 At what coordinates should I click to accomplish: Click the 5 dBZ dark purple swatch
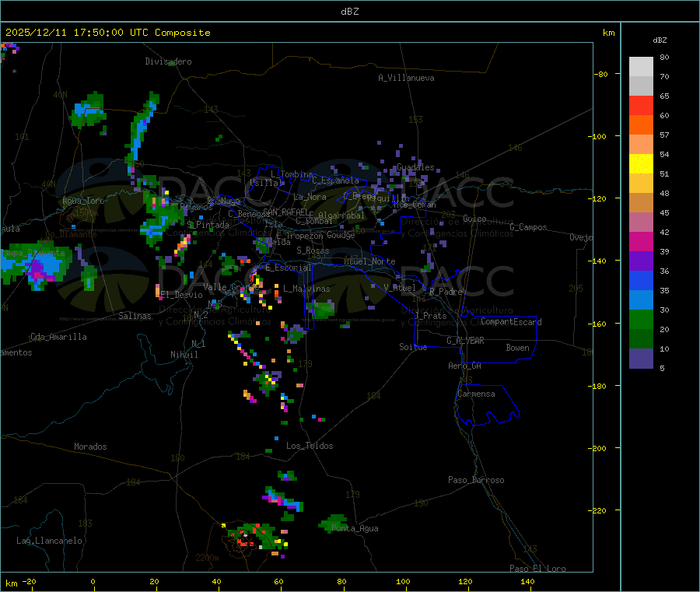coord(641,359)
